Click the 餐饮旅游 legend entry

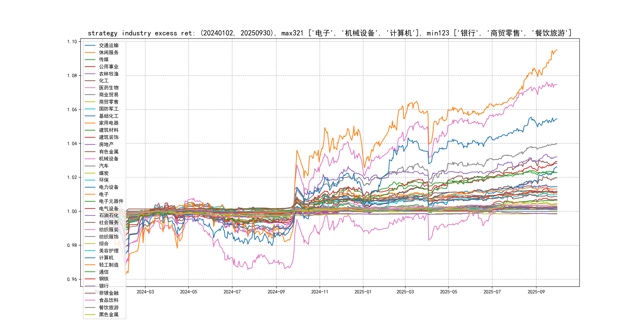tap(109, 307)
